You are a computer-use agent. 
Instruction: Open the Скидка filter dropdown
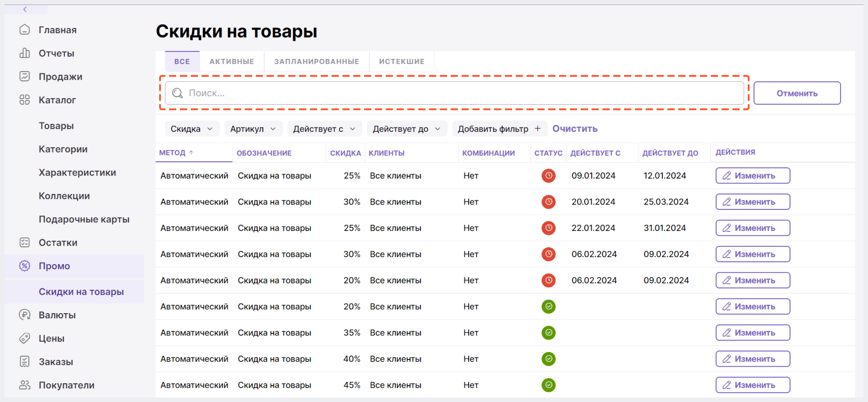click(192, 129)
